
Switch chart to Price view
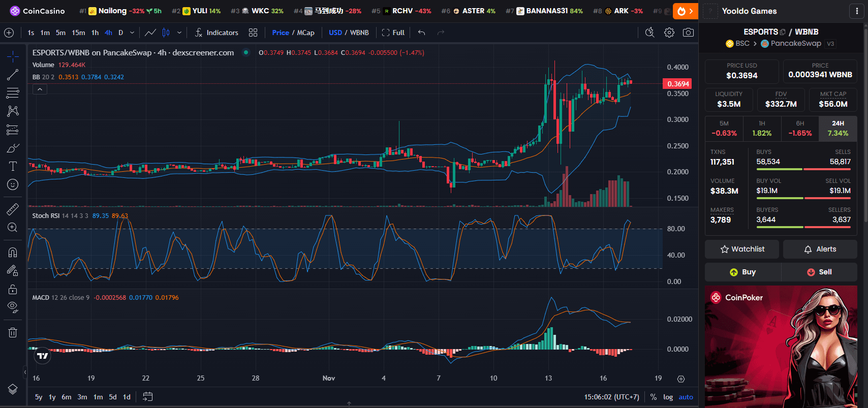click(281, 33)
